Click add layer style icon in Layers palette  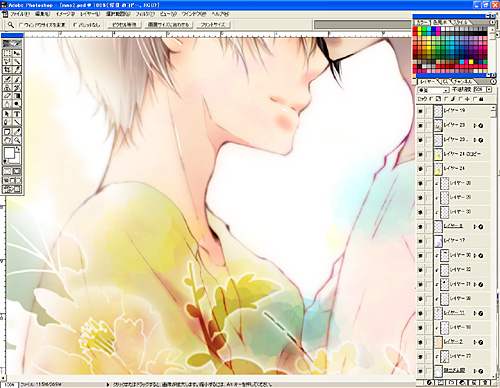430,383
